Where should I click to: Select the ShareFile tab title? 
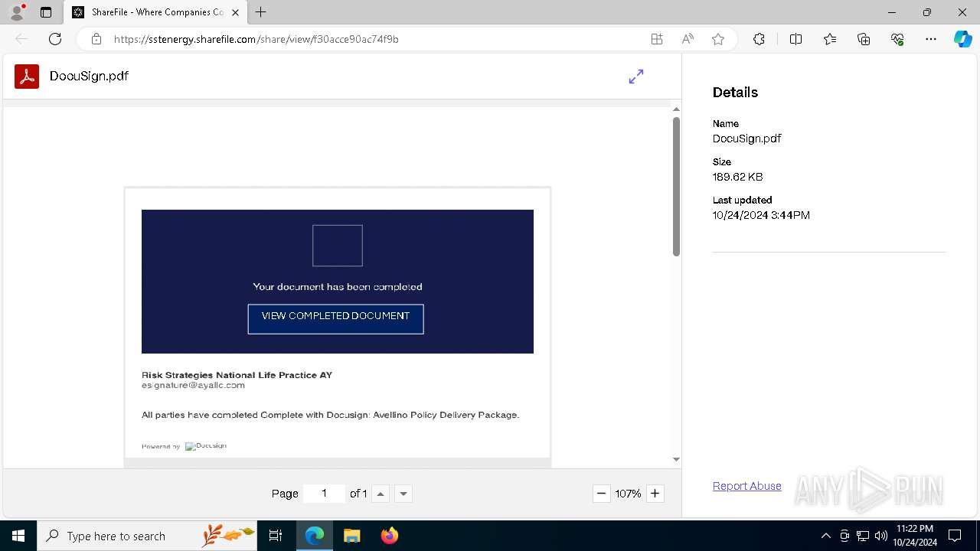158,12
